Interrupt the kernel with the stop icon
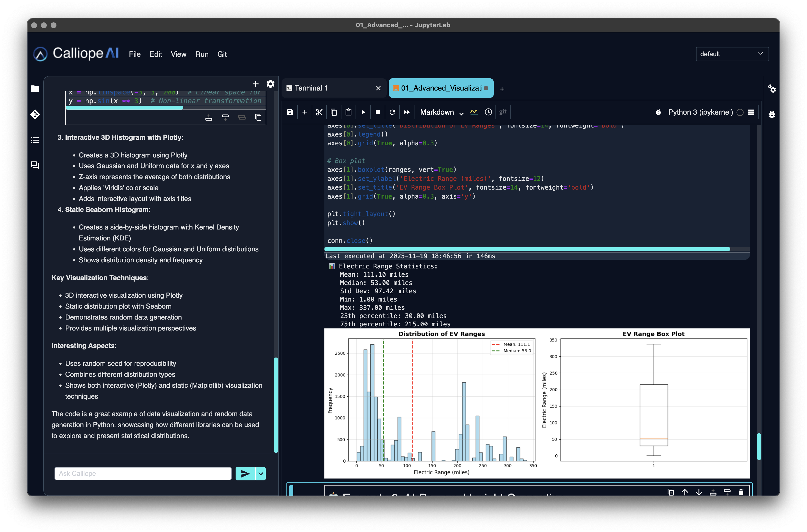The image size is (807, 532). (x=377, y=112)
